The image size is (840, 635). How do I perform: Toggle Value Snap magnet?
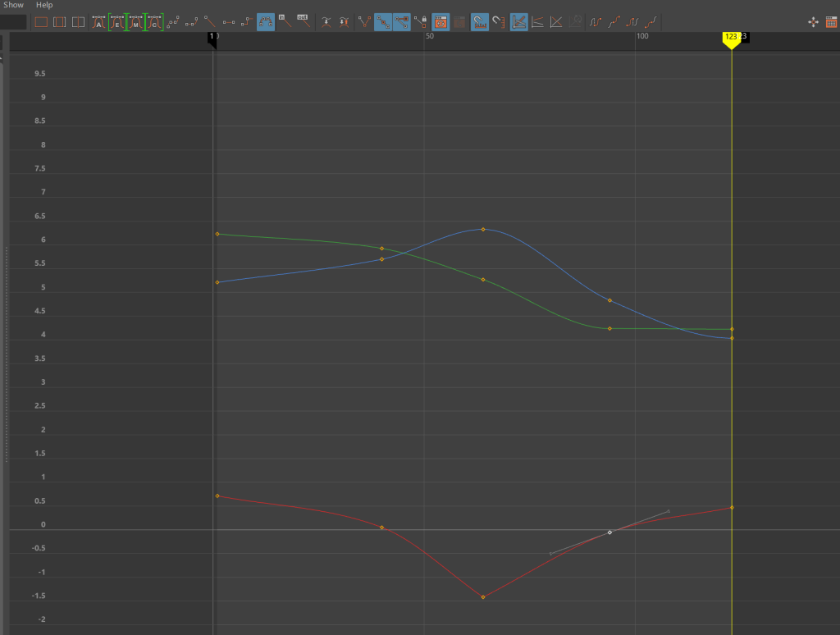pos(499,22)
